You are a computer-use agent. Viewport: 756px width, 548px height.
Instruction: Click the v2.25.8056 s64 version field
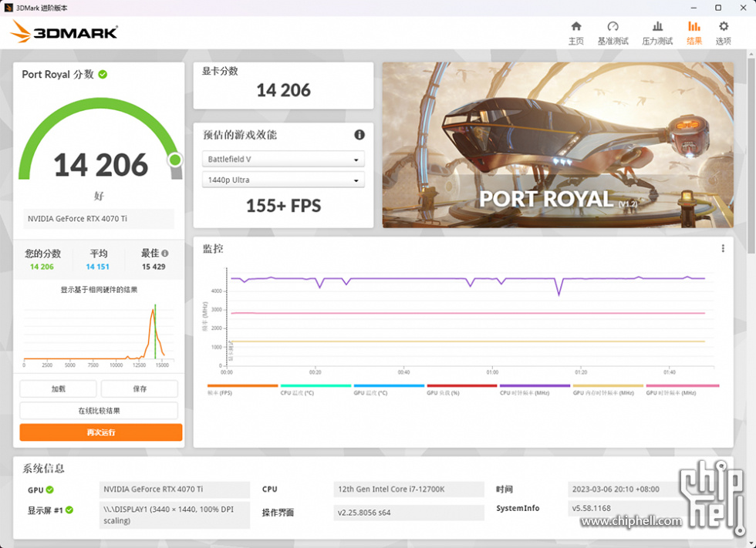[409, 513]
